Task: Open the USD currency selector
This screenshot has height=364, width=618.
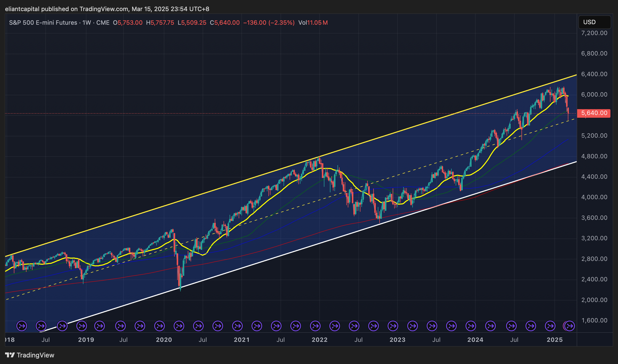Action: 594,22
